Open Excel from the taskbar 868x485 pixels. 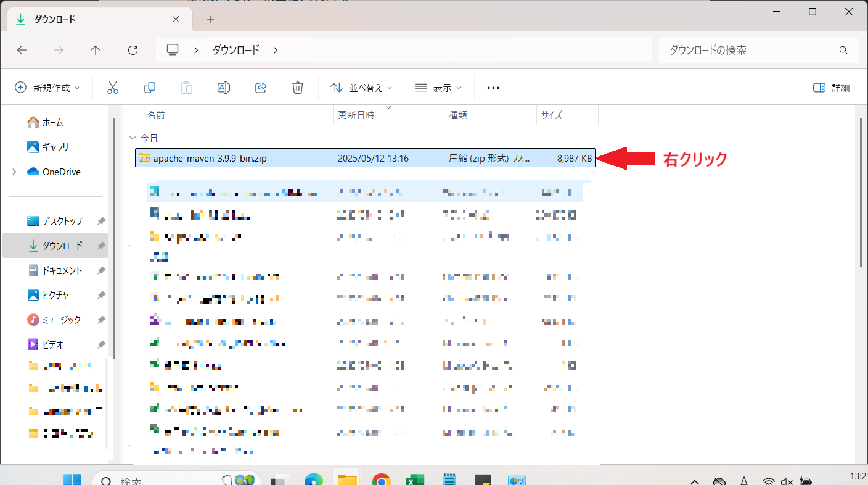point(416,481)
